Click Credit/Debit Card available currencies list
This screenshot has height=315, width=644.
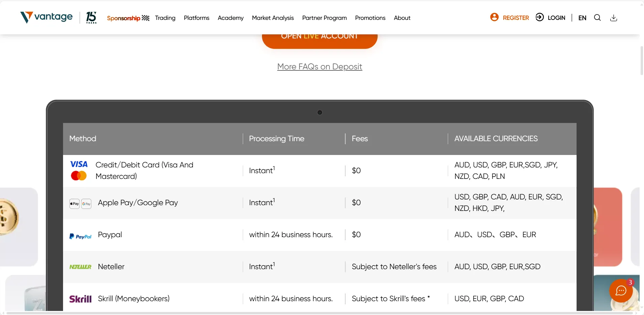[x=506, y=170]
